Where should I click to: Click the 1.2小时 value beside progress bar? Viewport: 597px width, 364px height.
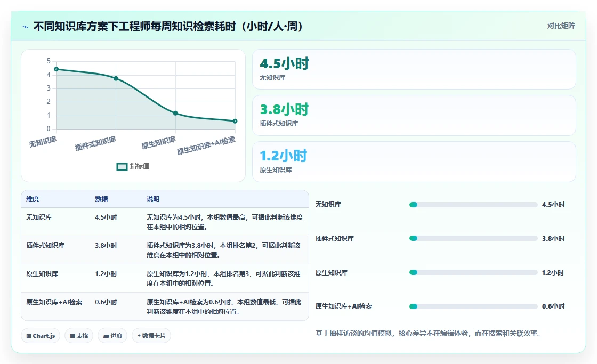point(553,273)
